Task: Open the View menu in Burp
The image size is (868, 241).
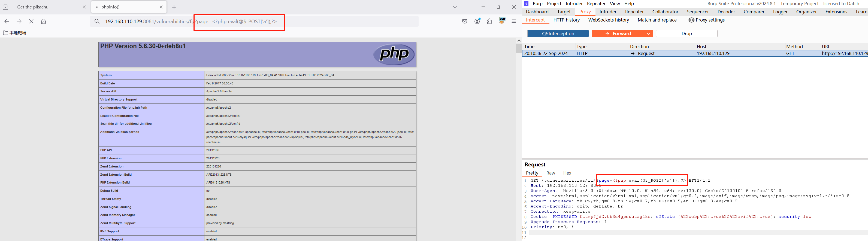Action: point(615,4)
